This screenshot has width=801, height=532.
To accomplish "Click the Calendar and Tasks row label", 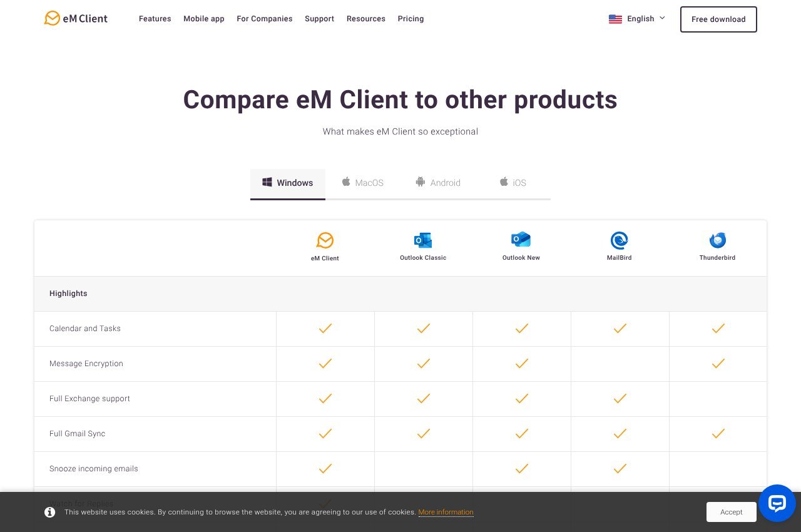I will pyautogui.click(x=85, y=329).
